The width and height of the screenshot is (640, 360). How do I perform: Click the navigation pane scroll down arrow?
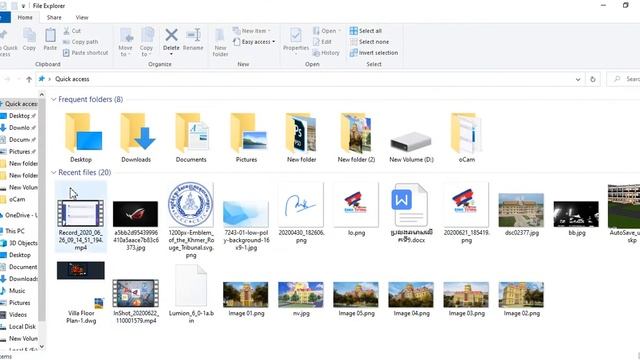[x=42, y=347]
